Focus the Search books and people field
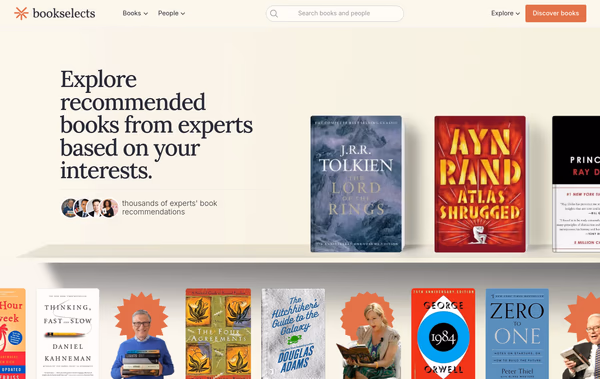 (x=335, y=13)
